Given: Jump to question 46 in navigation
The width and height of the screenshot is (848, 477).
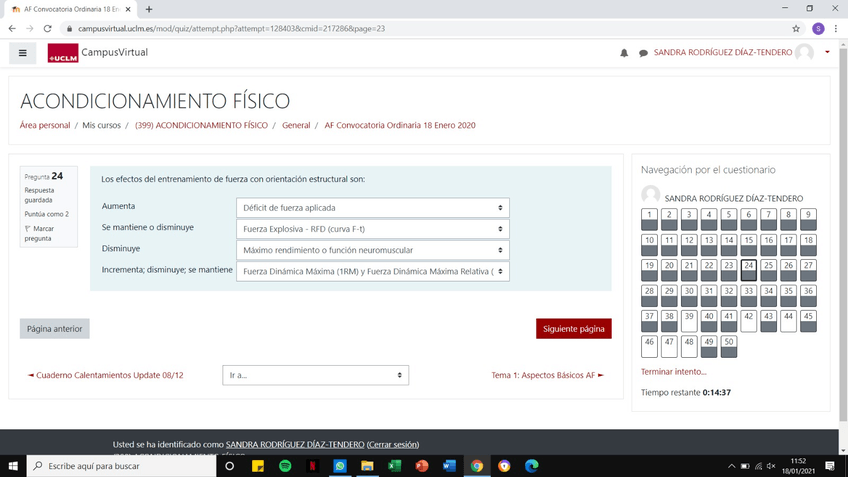Looking at the screenshot, I should [x=649, y=347].
